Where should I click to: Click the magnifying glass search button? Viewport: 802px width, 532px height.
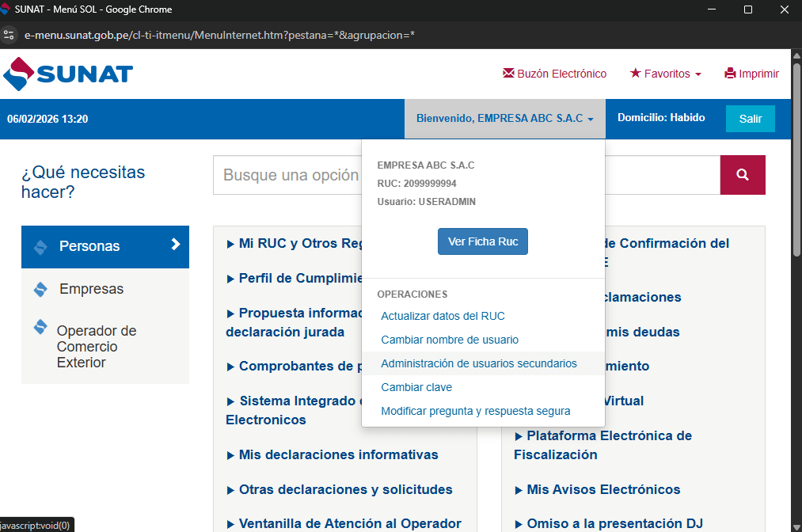click(743, 175)
